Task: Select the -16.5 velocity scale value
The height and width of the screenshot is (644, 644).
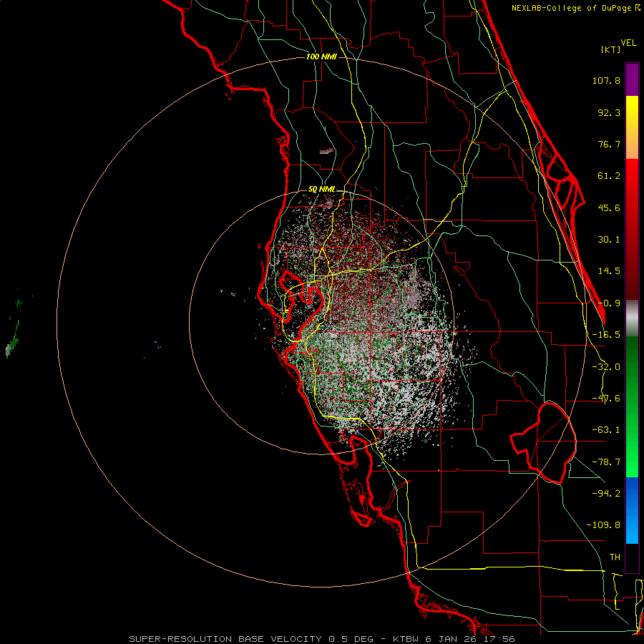Action: tap(606, 335)
